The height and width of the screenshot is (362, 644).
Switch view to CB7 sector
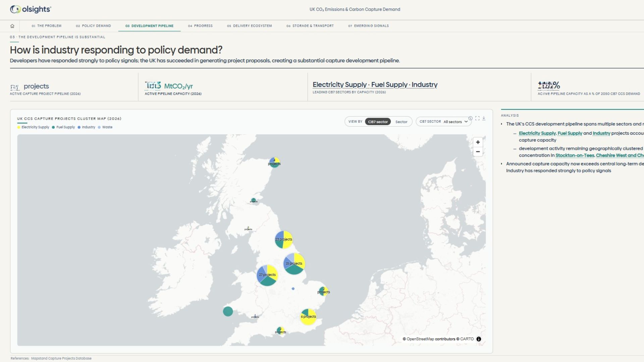378,122
